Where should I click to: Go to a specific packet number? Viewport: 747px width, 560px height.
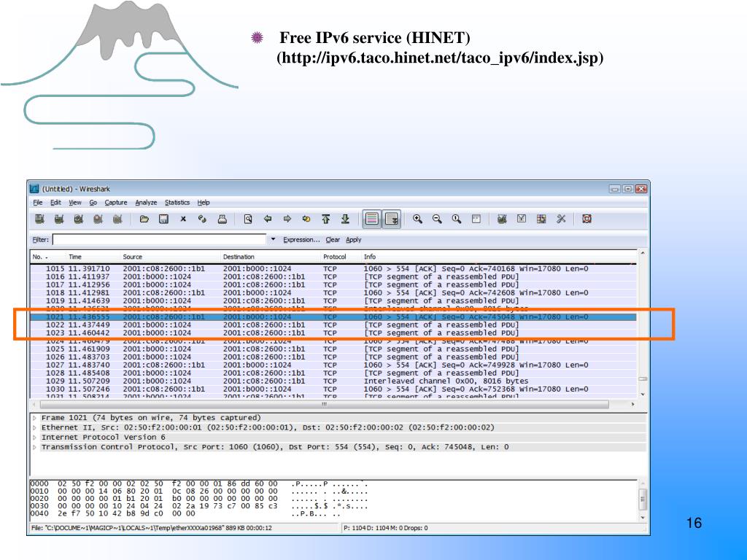306,219
